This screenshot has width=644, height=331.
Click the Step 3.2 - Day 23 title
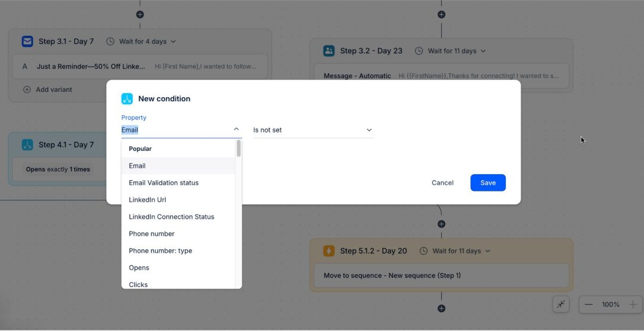371,51
